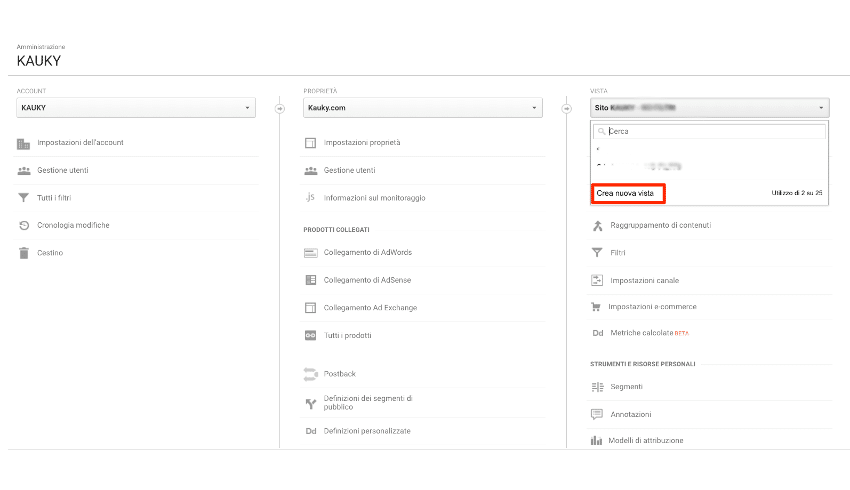Open Collegamento di AdWords
This screenshot has width=850, height=490.
368,253
